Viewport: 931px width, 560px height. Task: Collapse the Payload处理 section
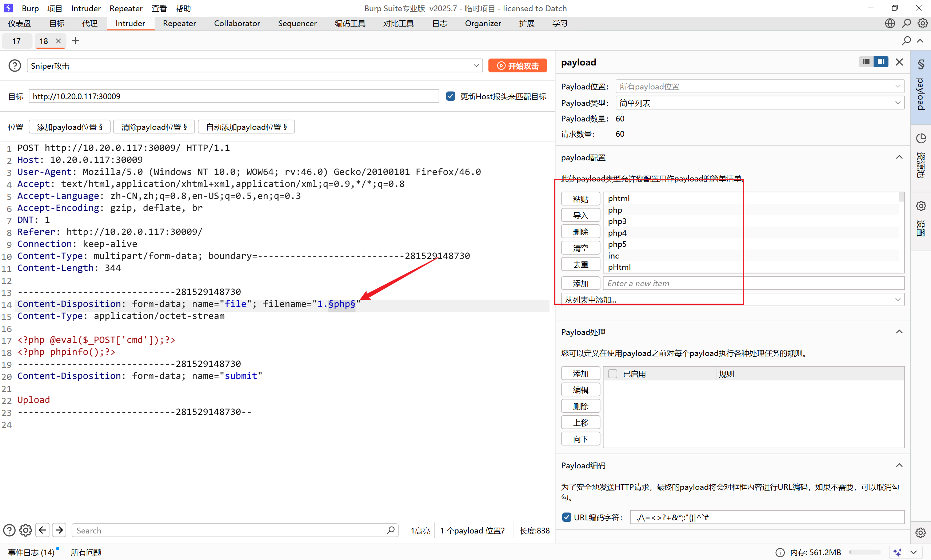pyautogui.click(x=899, y=332)
